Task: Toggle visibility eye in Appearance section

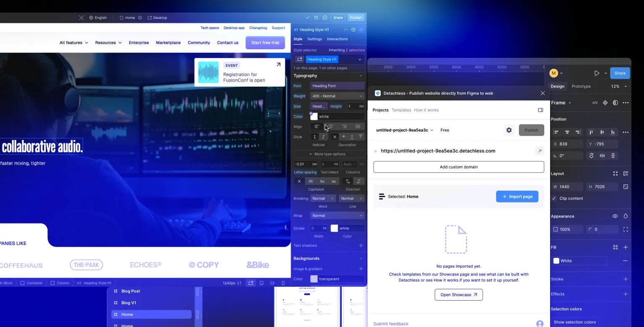Action: (x=615, y=216)
